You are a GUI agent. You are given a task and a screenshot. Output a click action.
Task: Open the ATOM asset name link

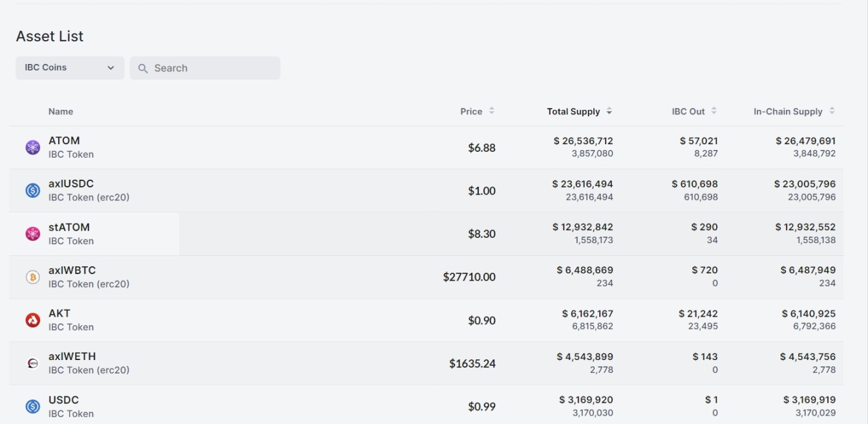point(64,140)
